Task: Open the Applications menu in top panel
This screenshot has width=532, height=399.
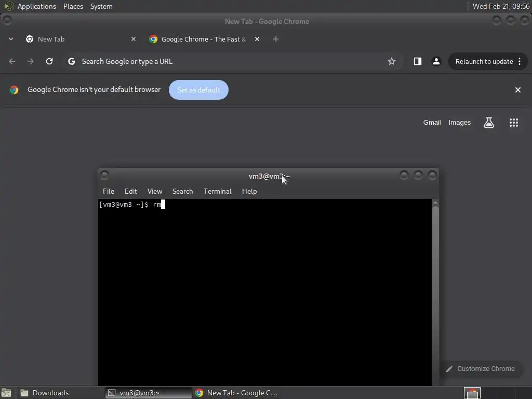Action: point(37,6)
